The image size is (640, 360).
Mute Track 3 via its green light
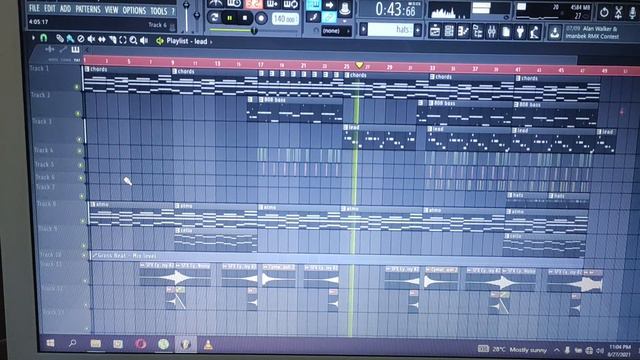click(79, 140)
